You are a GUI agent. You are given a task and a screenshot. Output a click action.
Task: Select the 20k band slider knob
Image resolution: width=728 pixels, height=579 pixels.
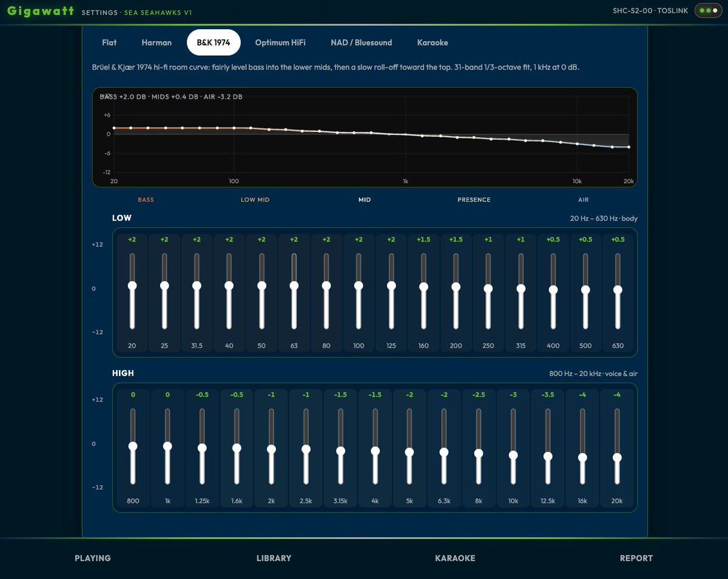point(617,458)
